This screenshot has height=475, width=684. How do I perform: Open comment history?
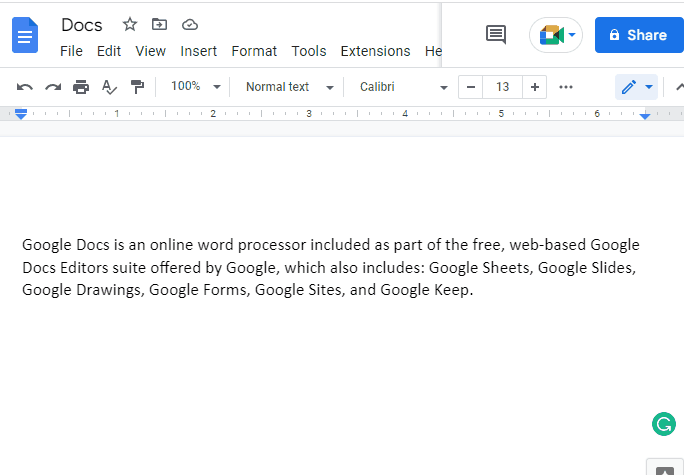coord(496,34)
